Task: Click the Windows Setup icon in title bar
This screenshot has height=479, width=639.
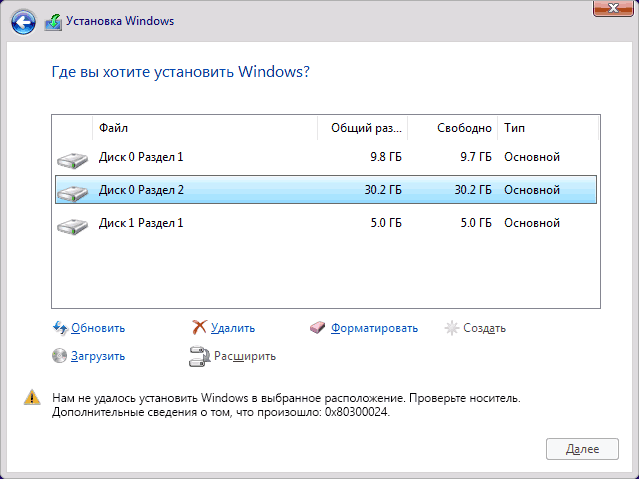Action: (53, 22)
